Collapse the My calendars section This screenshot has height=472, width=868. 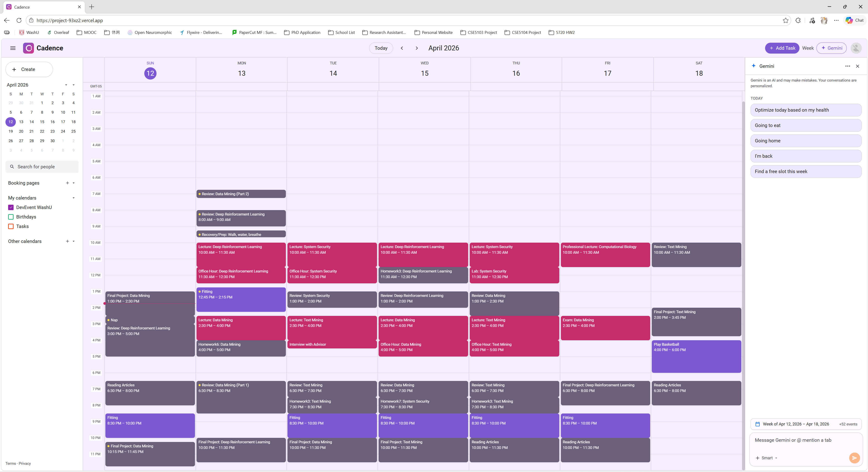click(x=74, y=198)
